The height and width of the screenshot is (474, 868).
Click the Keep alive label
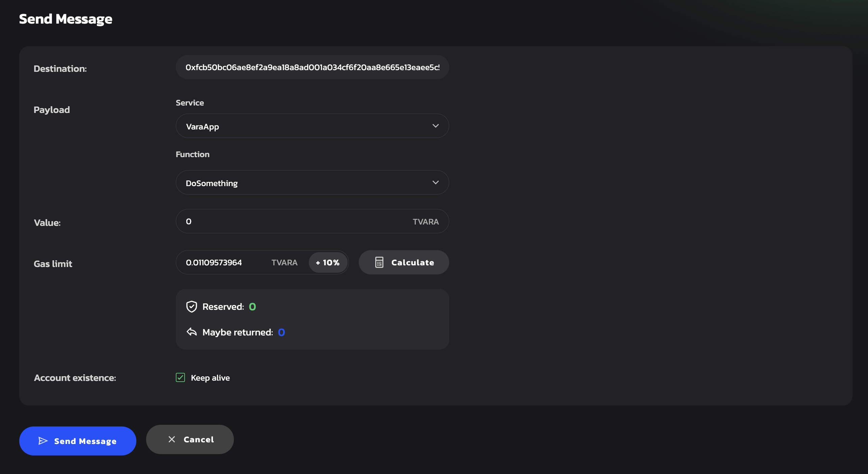pyautogui.click(x=210, y=378)
